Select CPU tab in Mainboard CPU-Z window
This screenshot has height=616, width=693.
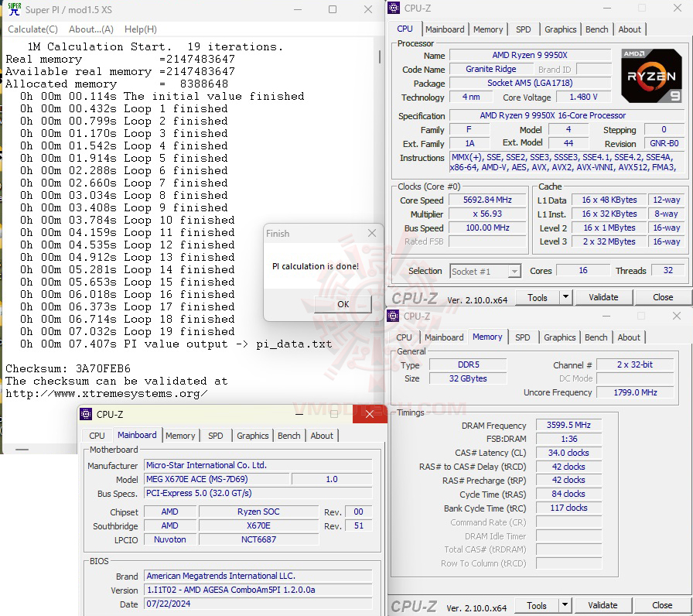tap(97, 436)
